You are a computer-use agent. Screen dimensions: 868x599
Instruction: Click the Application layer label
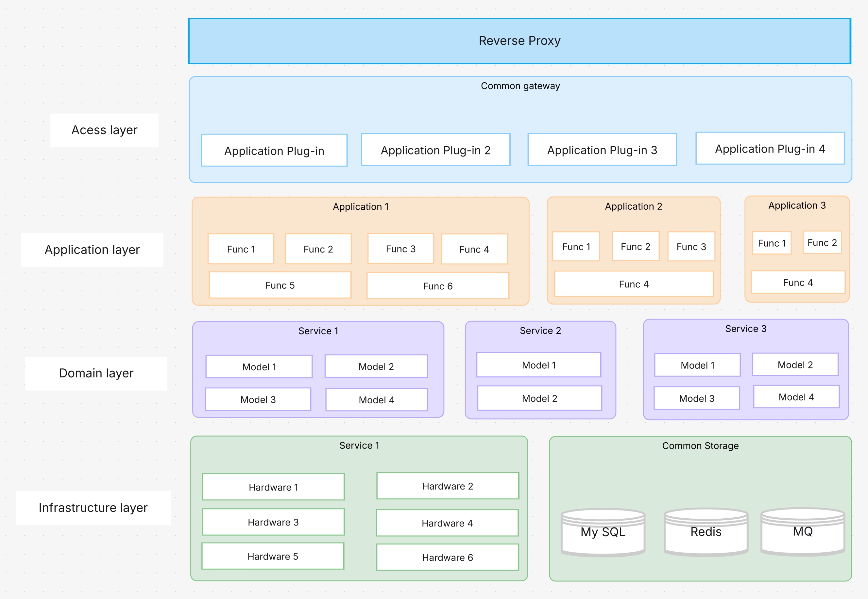coord(92,250)
